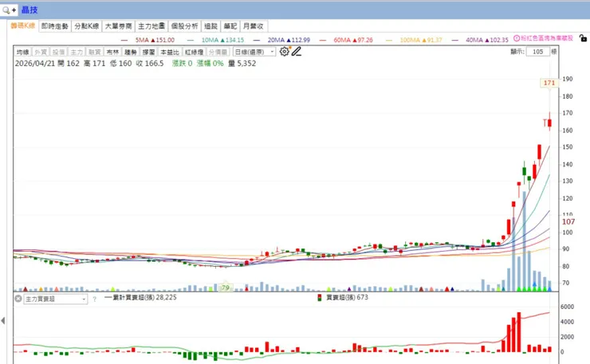Open the 追蹤 tab

(210, 26)
